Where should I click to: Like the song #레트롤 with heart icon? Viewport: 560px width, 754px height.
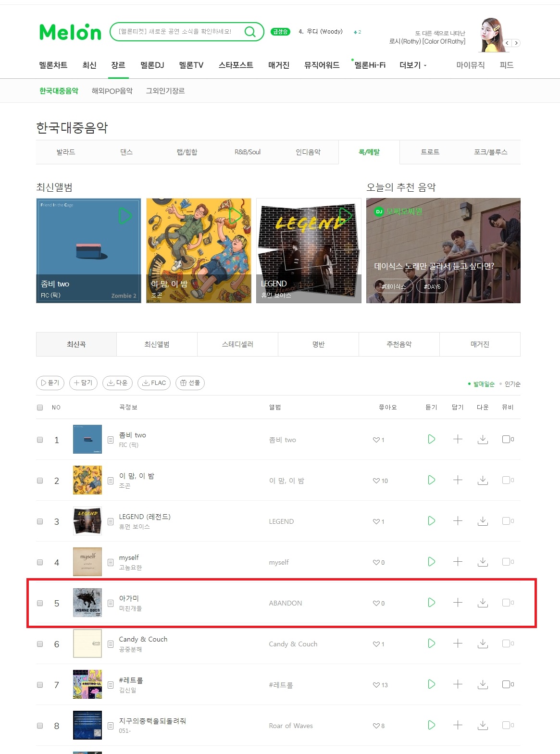[376, 685]
